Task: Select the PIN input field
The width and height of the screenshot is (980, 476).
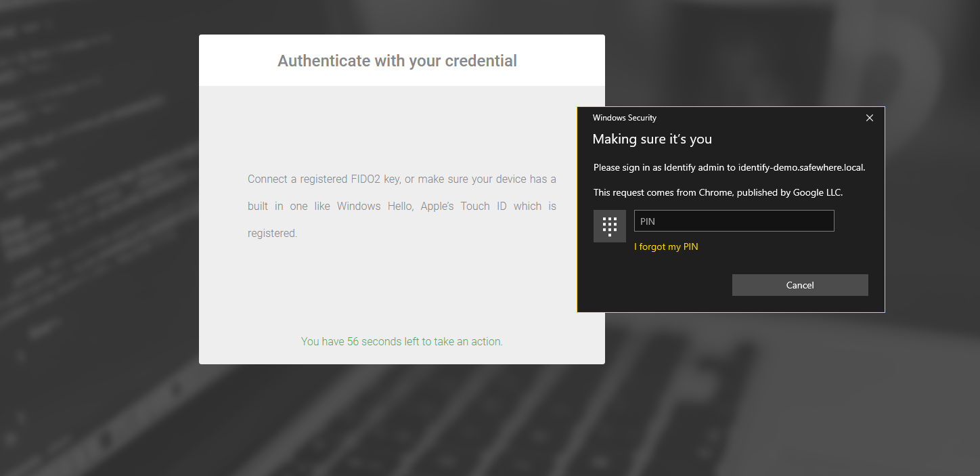Action: 734,220
